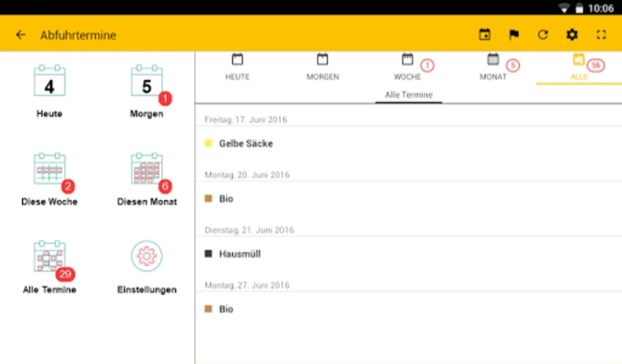
Task: Click the date header Freitag, 17. Juni 2016
Action: (246, 120)
